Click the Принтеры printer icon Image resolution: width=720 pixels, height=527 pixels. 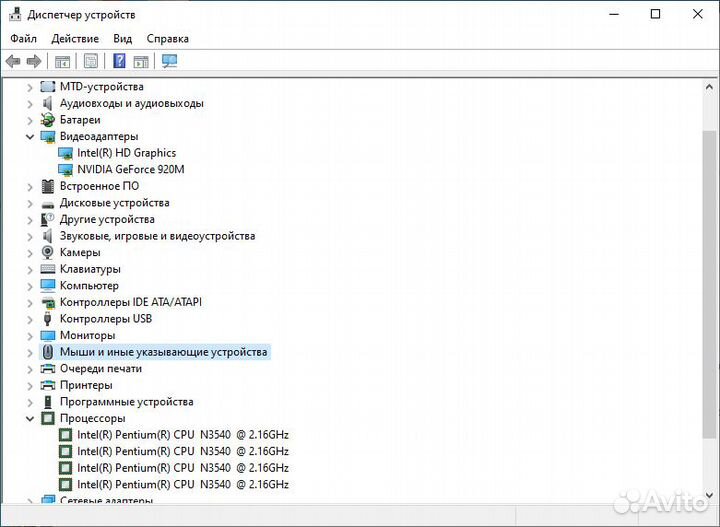click(x=48, y=385)
